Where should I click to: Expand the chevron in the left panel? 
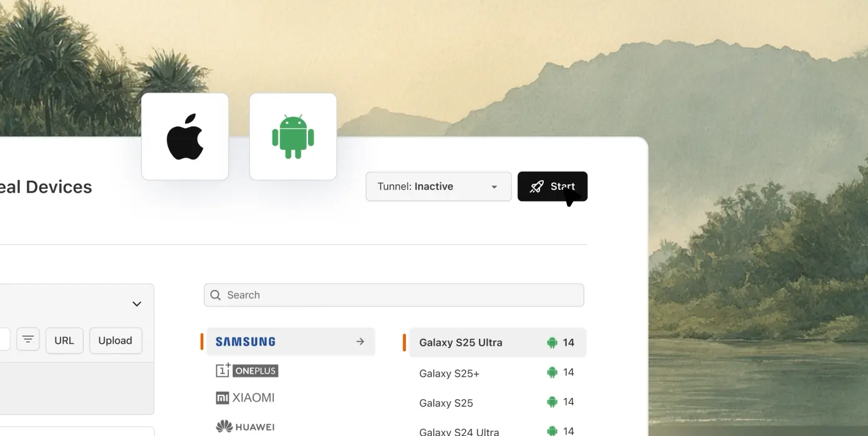(x=137, y=304)
